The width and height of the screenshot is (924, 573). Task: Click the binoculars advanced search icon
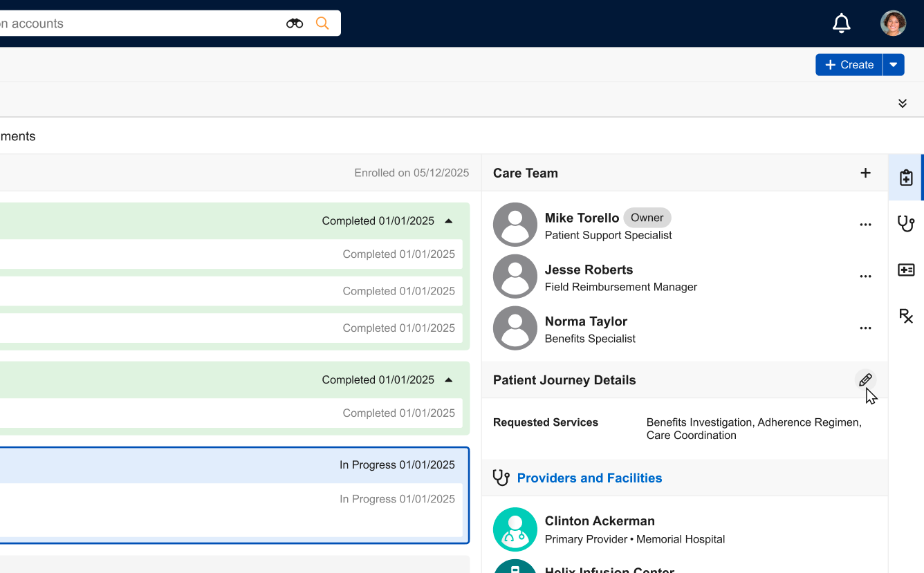[295, 24]
